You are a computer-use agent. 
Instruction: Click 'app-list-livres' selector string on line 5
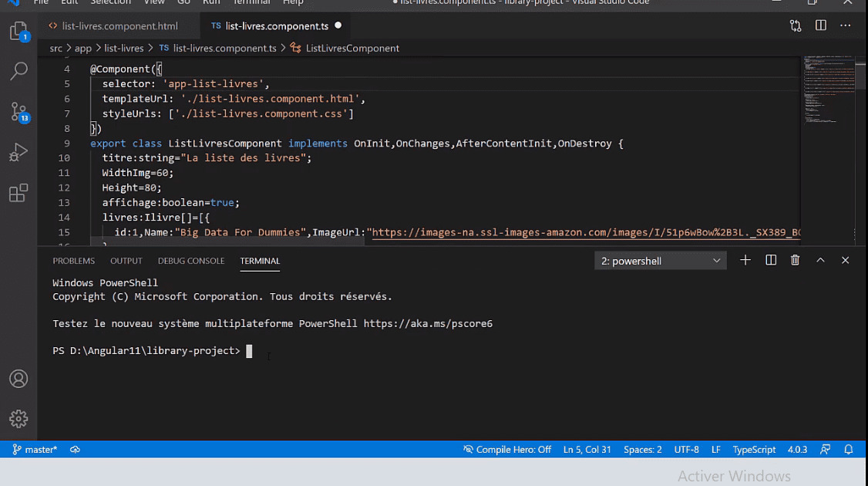pyautogui.click(x=213, y=83)
